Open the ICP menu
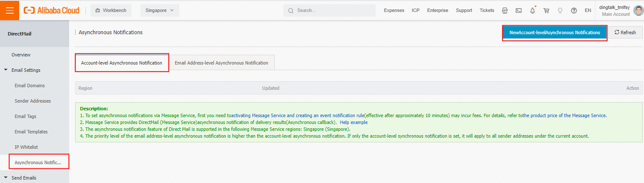The width and height of the screenshot is (644, 183). (x=415, y=10)
